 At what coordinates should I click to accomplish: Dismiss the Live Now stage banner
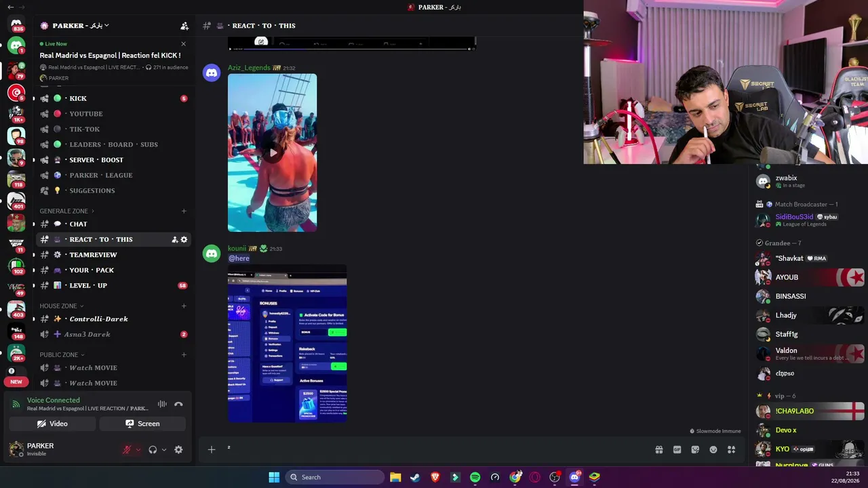(x=183, y=44)
